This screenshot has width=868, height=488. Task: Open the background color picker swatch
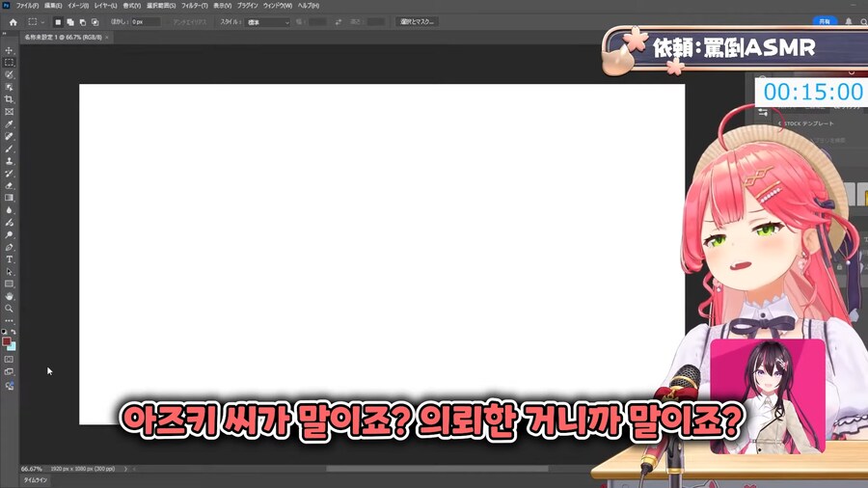12,346
